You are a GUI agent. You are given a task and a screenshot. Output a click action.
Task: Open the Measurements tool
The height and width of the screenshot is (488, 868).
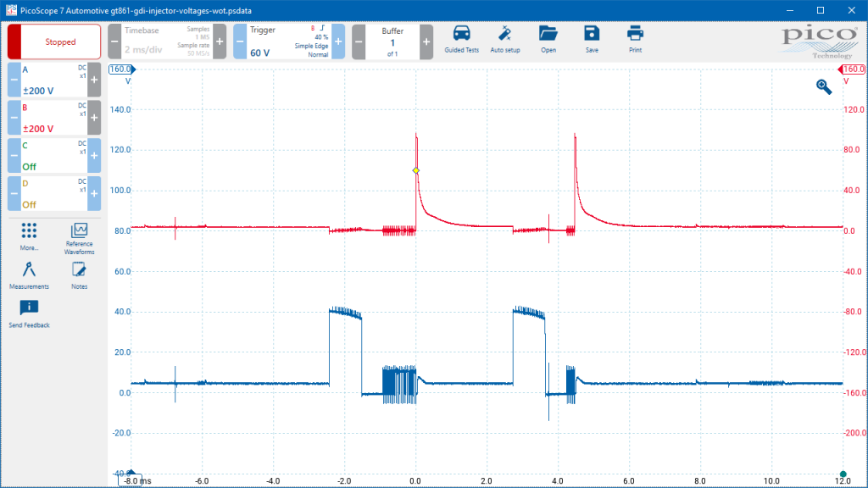click(29, 275)
